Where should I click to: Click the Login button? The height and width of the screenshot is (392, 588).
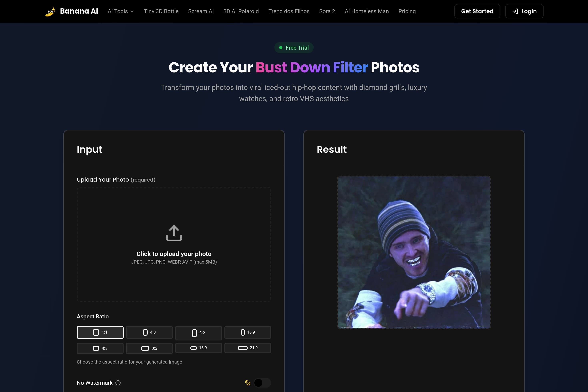(524, 11)
